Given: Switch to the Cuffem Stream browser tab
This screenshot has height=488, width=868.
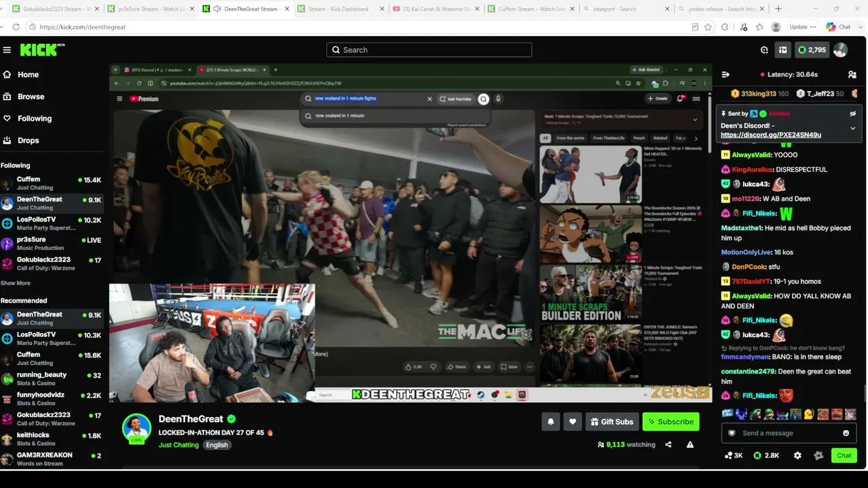Looking at the screenshot, I should coord(532,9).
